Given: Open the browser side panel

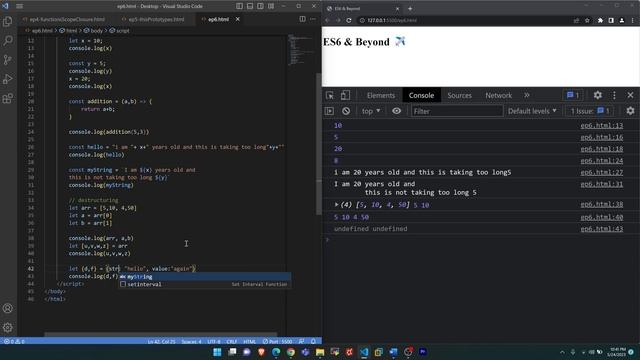Looking at the screenshot, I should click(x=611, y=20).
